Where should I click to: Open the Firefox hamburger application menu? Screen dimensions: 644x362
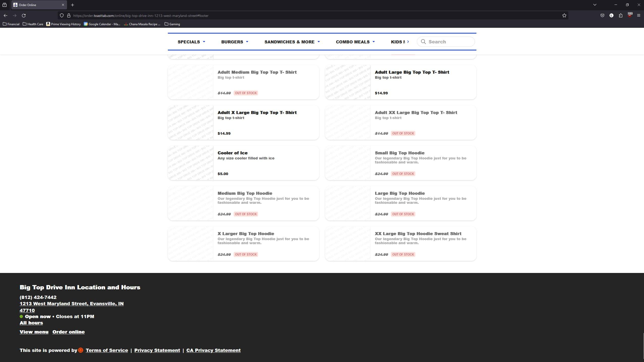638,16
